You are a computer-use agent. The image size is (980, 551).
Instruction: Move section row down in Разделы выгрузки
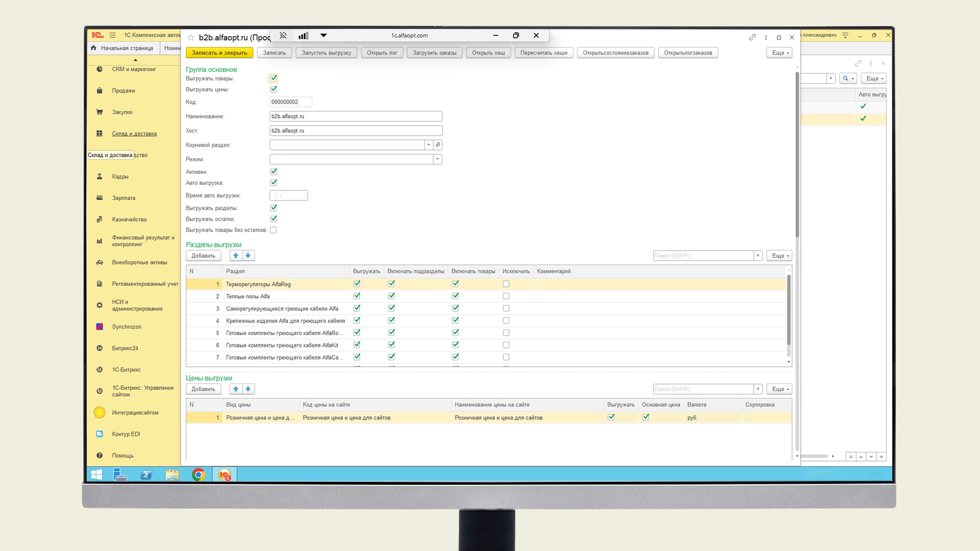(248, 256)
